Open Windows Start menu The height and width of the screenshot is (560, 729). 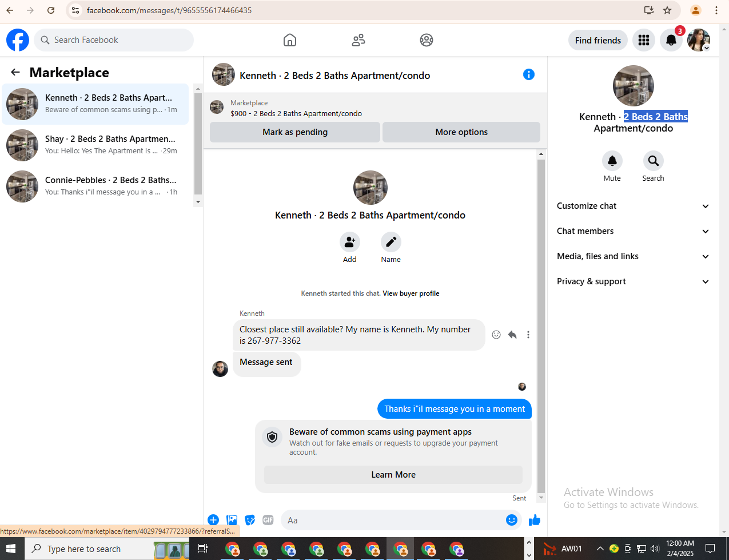[x=11, y=549]
